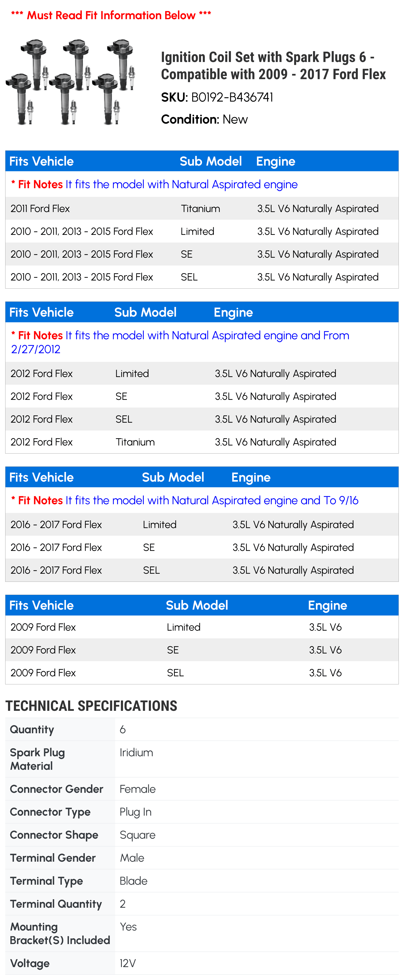Image resolution: width=404 pixels, height=980 pixels.
Task: Click the From 2/27/2012 fit note
Action: coord(180,342)
